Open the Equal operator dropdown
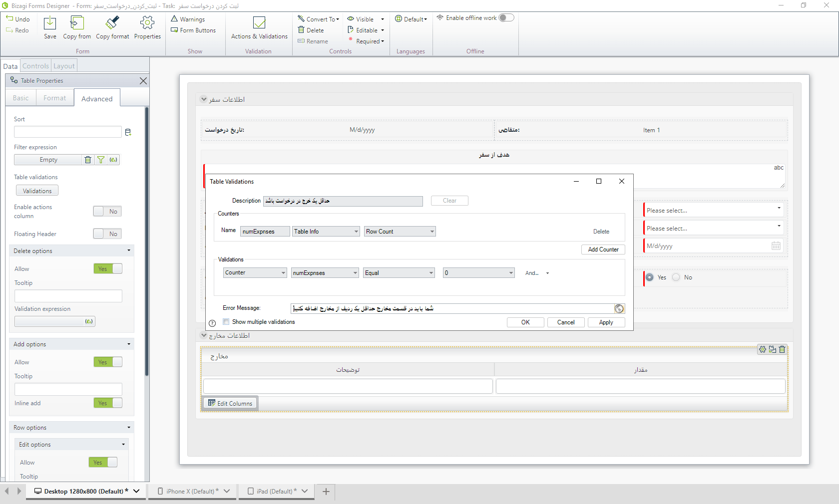This screenshot has height=504, width=839. (399, 272)
